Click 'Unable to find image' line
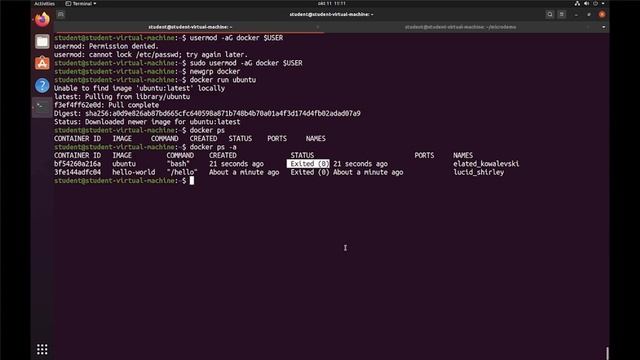 pos(139,89)
